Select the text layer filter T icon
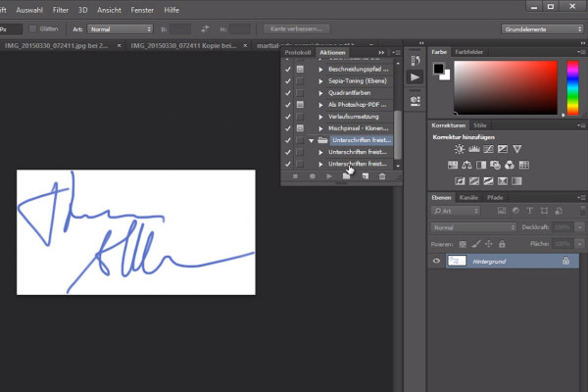This screenshot has width=588, height=392. coord(529,211)
